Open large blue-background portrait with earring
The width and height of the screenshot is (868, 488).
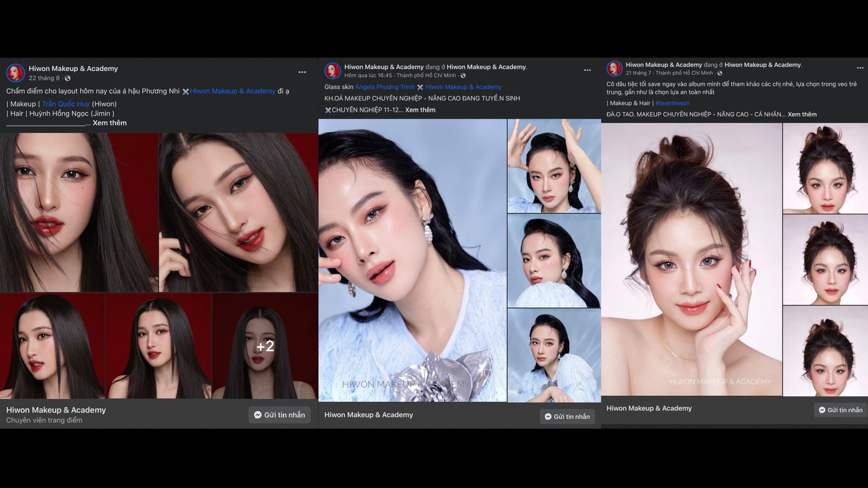click(x=412, y=260)
